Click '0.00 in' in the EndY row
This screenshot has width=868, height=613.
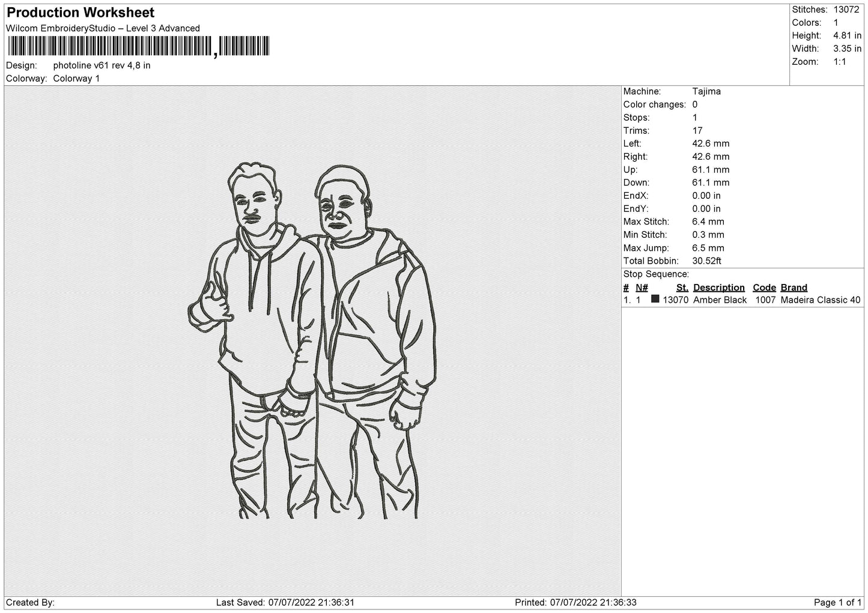tap(706, 209)
